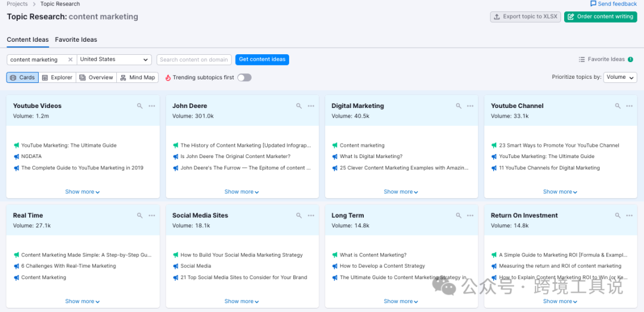
Task: Click megaphone icon beside 'NGDATA'
Action: [x=17, y=157]
